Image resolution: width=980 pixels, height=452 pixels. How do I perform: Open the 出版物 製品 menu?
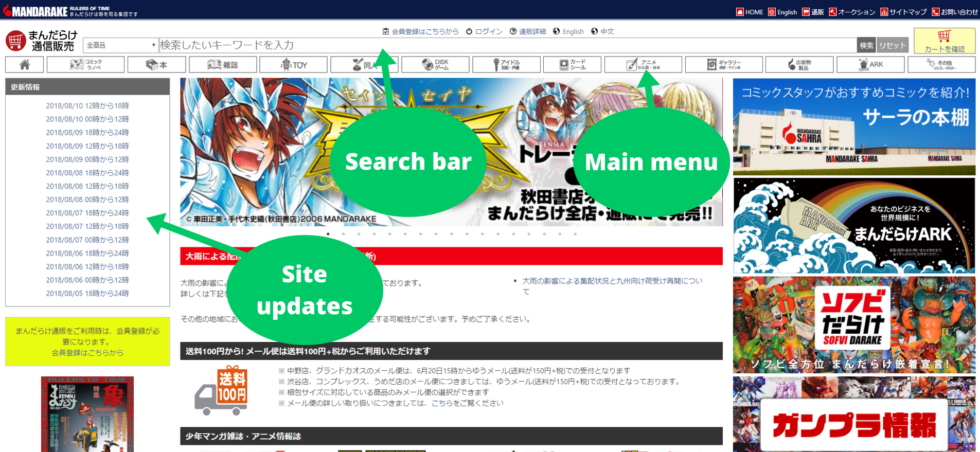799,65
